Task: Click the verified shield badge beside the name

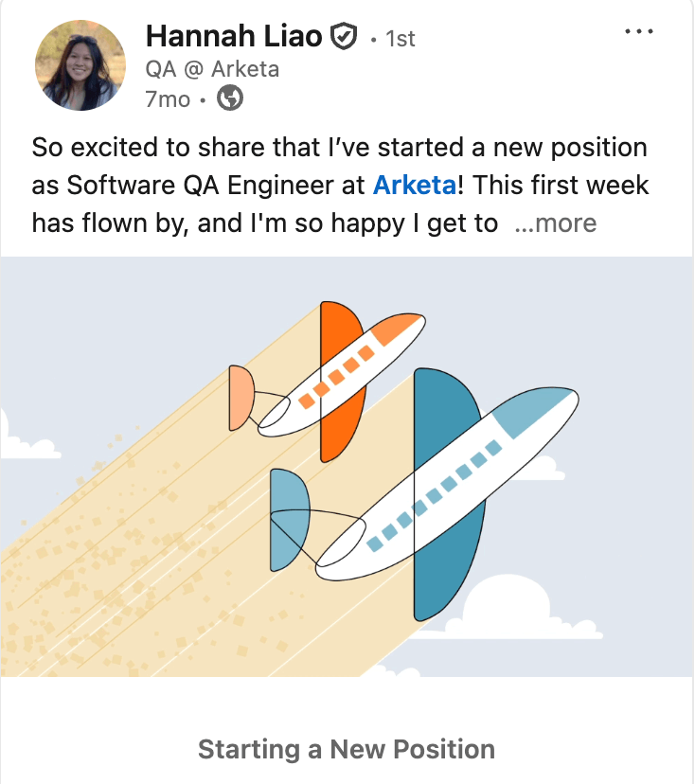Action: [x=344, y=37]
